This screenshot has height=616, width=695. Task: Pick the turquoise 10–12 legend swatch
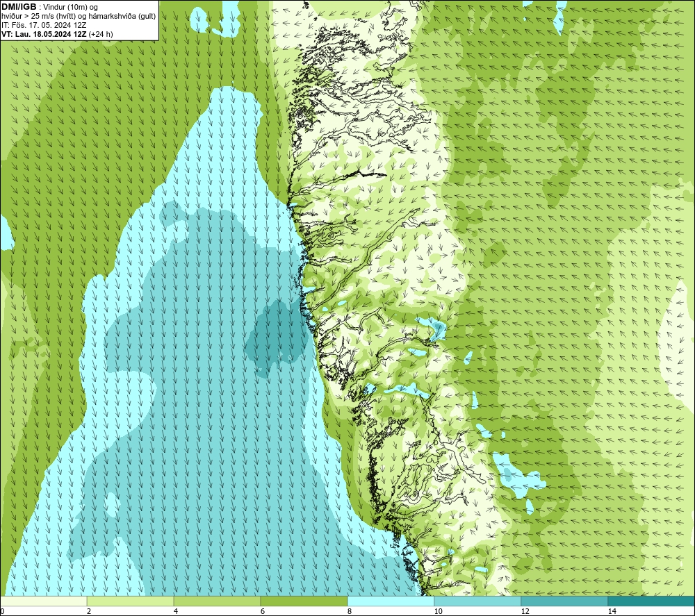pyautogui.click(x=478, y=601)
